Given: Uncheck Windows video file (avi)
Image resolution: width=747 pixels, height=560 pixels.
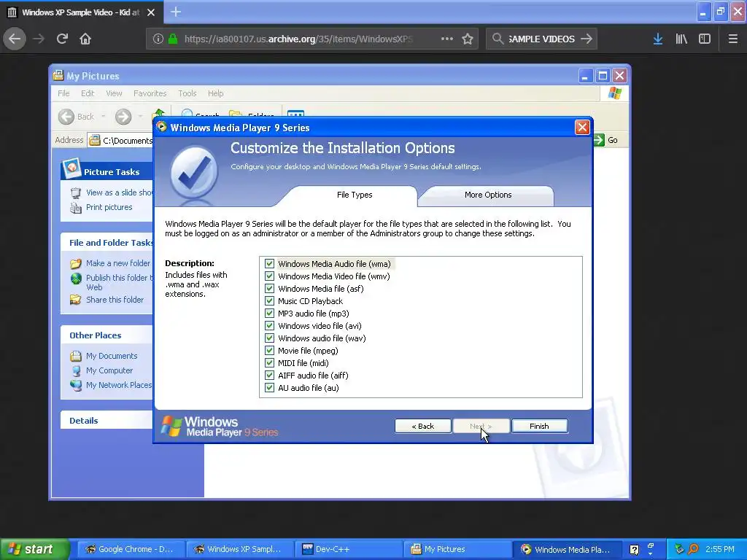Looking at the screenshot, I should 270,326.
